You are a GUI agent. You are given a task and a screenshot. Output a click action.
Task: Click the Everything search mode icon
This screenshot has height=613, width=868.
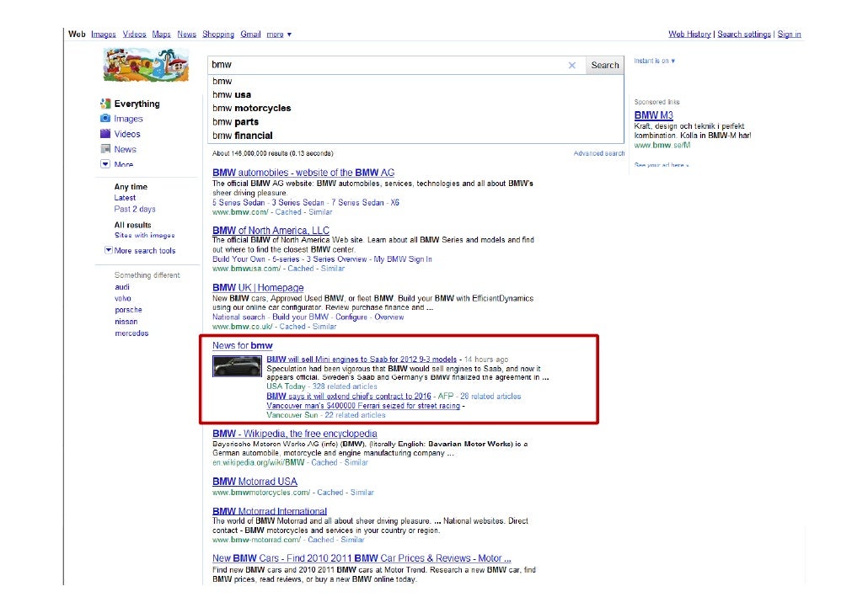point(105,104)
